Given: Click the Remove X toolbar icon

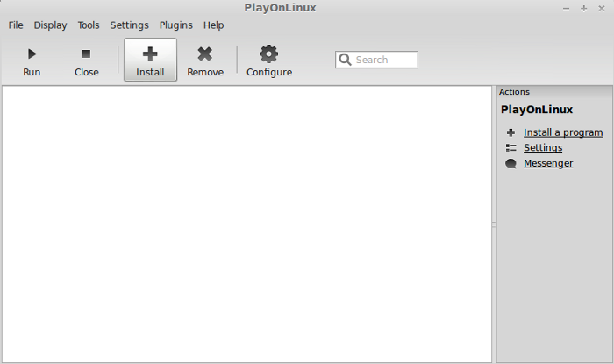Looking at the screenshot, I should point(204,54).
